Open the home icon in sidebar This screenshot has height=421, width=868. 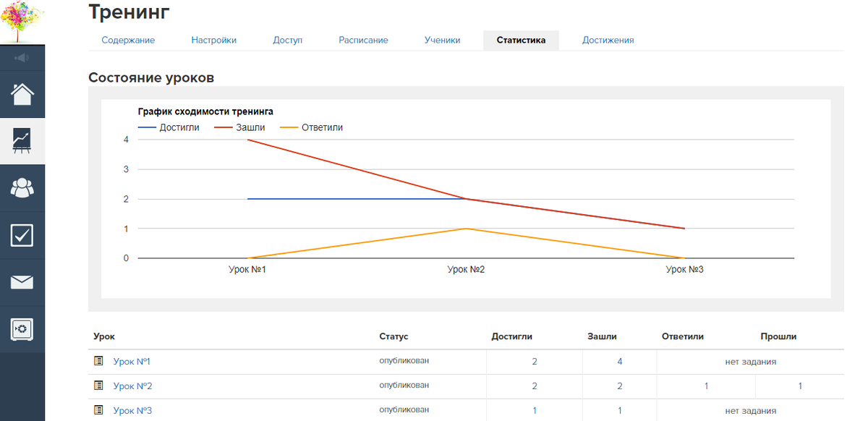[x=22, y=94]
